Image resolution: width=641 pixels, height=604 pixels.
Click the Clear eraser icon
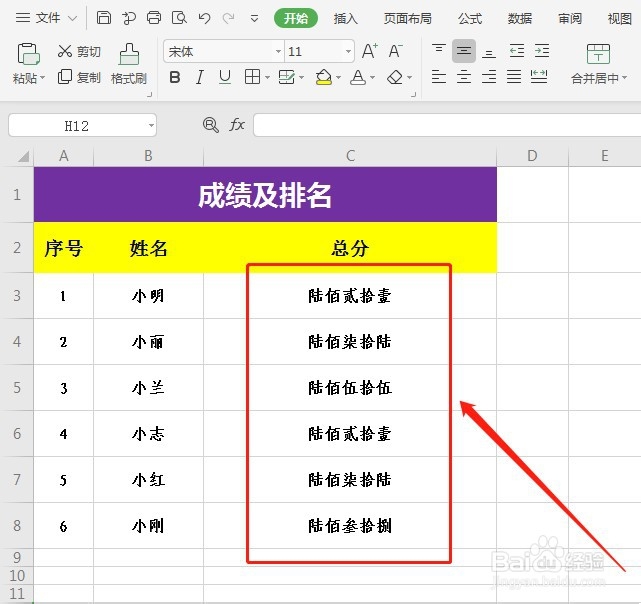pos(395,77)
